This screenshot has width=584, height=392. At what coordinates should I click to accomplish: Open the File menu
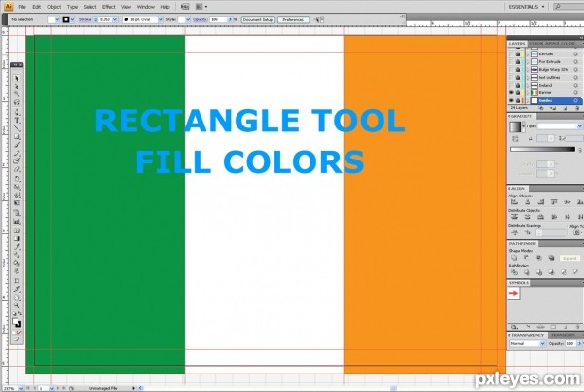(22, 7)
